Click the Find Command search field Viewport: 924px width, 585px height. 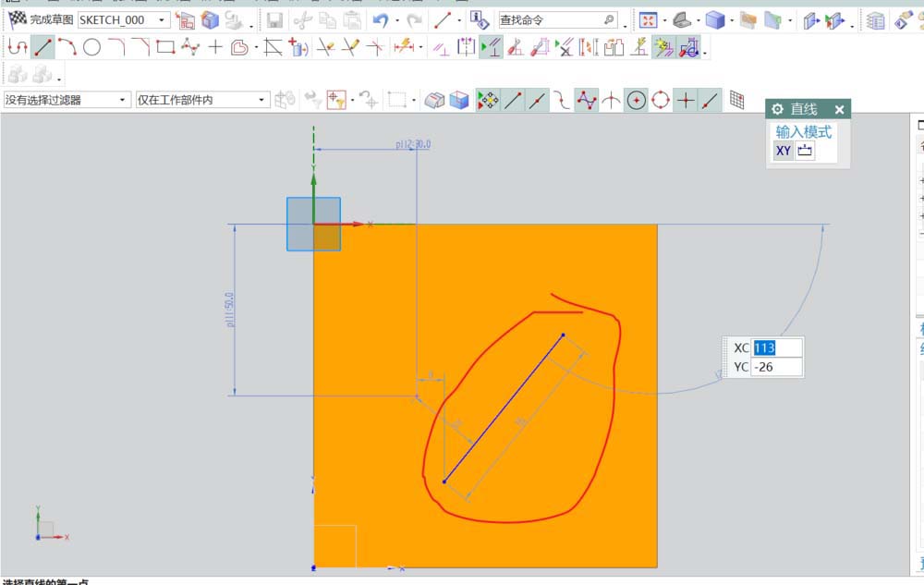[x=558, y=20]
